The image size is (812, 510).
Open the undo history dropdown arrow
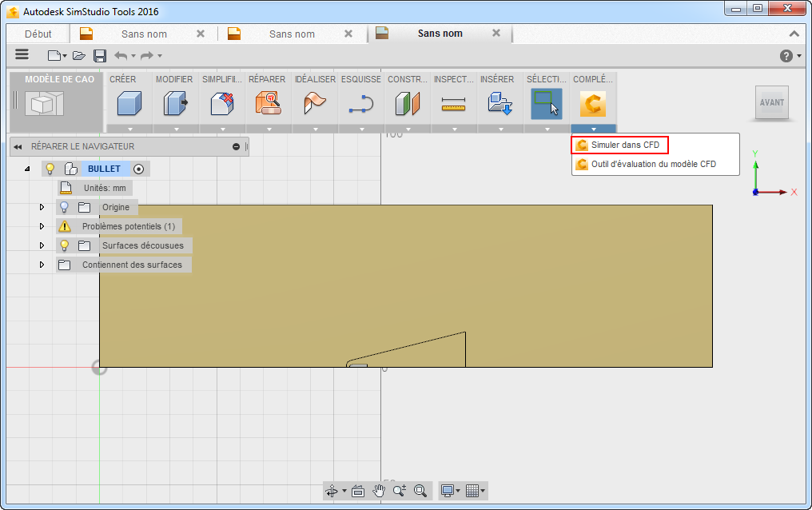pyautogui.click(x=133, y=56)
